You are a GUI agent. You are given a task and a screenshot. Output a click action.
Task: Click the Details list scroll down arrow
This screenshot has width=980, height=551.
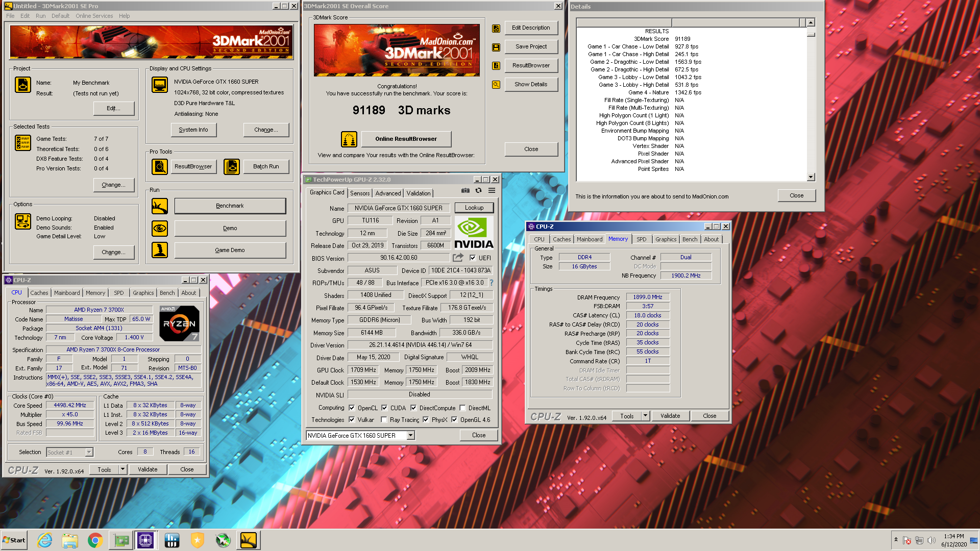[x=811, y=177]
